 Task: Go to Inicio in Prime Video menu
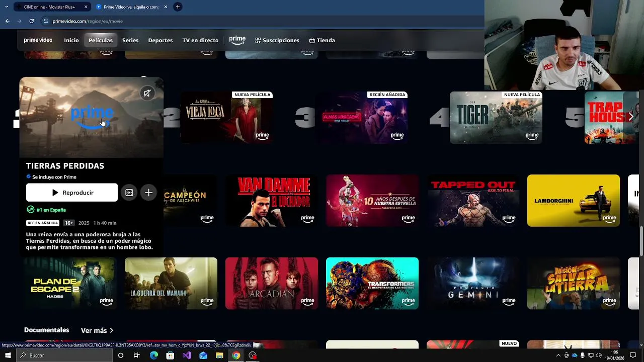(x=71, y=40)
